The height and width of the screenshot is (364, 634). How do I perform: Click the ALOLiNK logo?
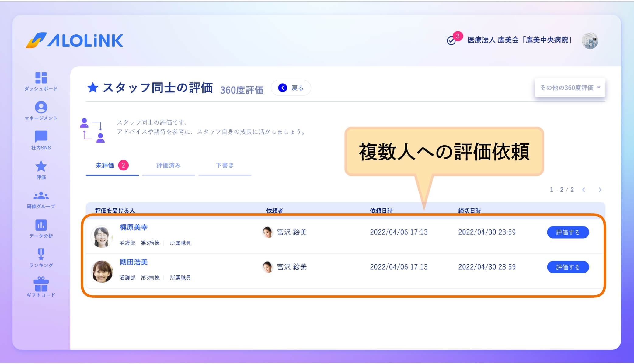(x=75, y=40)
